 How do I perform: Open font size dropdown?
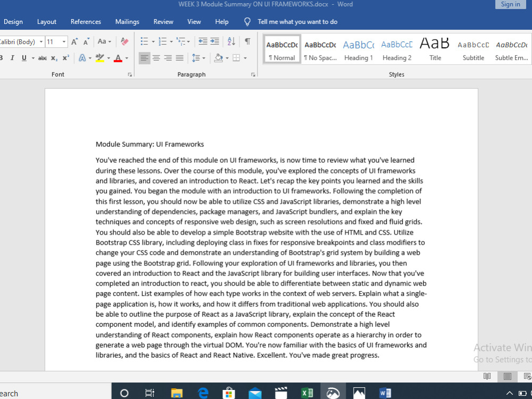pyautogui.click(x=64, y=41)
